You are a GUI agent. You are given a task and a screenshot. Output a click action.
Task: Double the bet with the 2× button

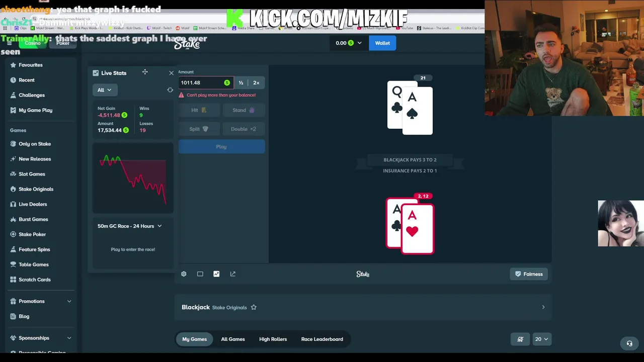[x=256, y=82]
